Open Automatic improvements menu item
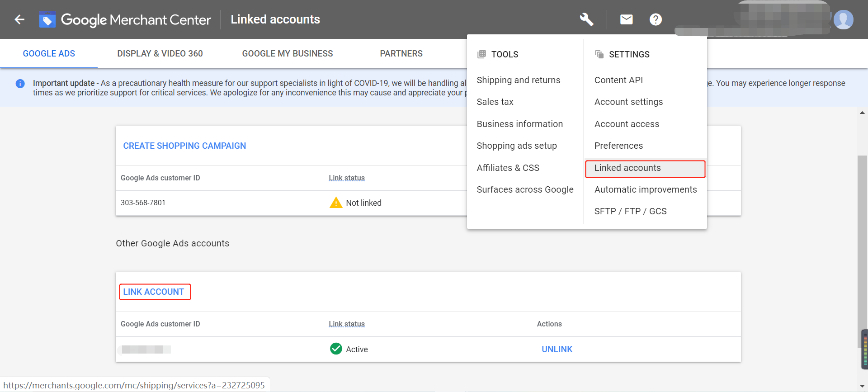 coord(646,189)
